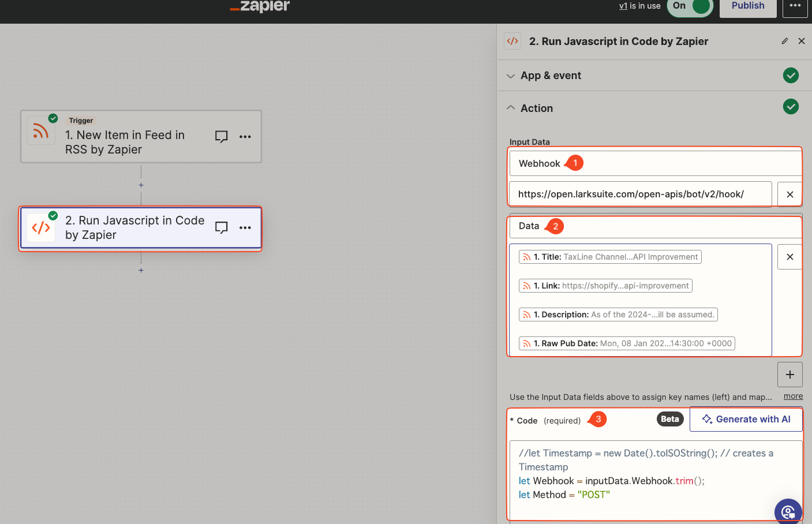Open the v1 version link

623,6
